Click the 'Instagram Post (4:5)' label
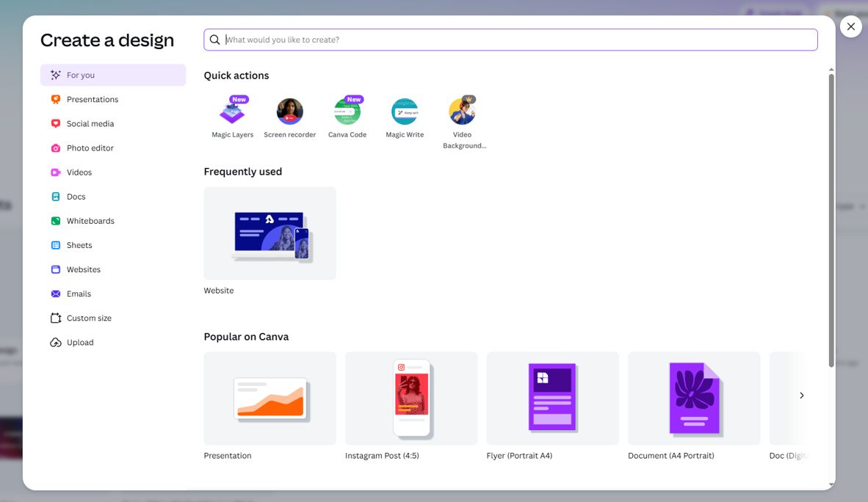 point(382,456)
